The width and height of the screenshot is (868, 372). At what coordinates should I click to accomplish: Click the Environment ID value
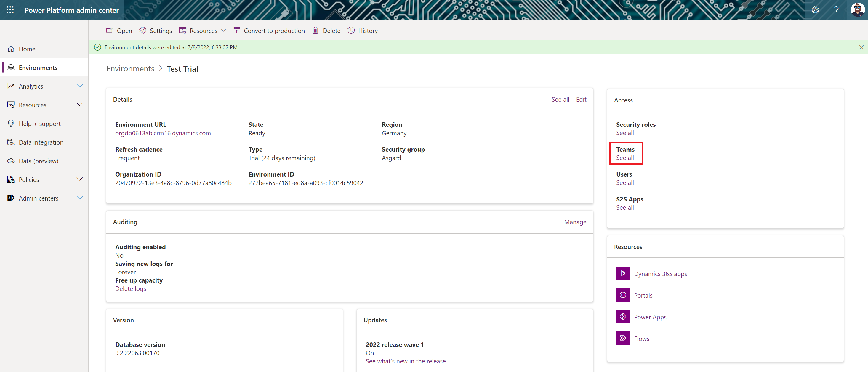point(306,183)
